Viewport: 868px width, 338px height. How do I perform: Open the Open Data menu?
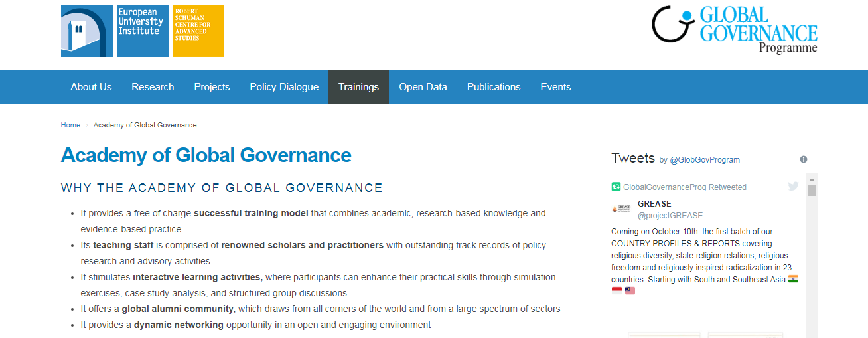pyautogui.click(x=423, y=87)
